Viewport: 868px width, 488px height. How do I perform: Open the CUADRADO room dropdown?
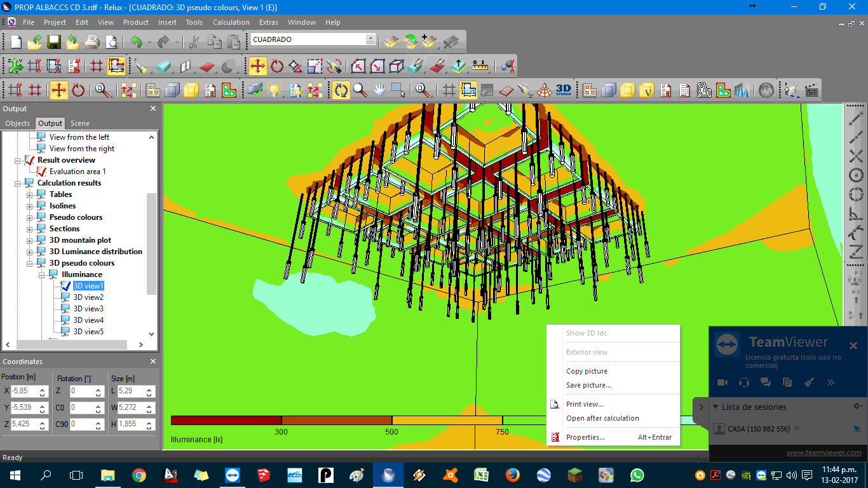370,39
